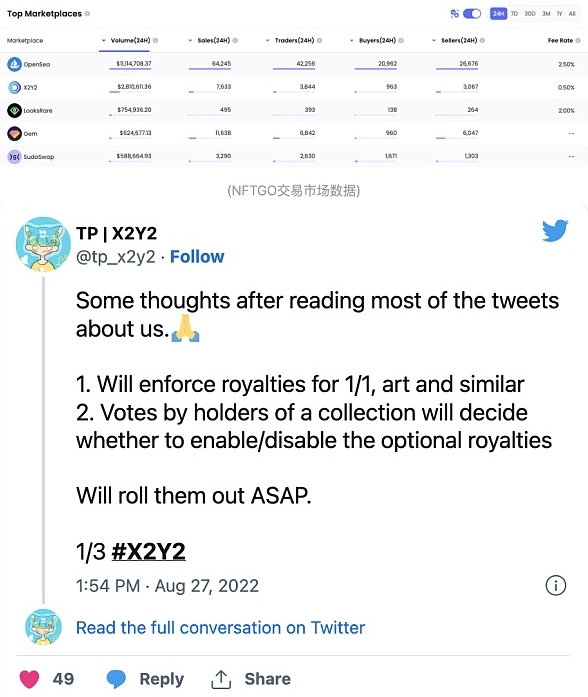Image resolution: width=588 pixels, height=697 pixels.
Task: Click the Gem marketplace logo icon
Action: click(14, 133)
